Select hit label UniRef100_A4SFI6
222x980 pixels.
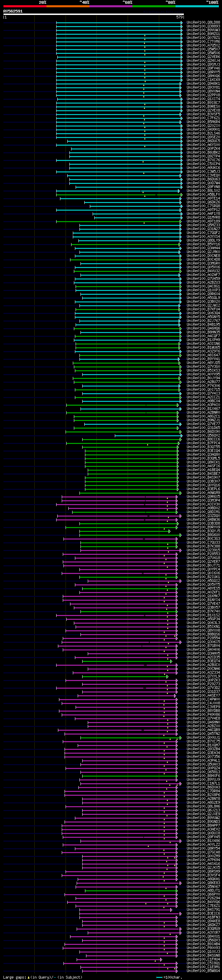203,466
